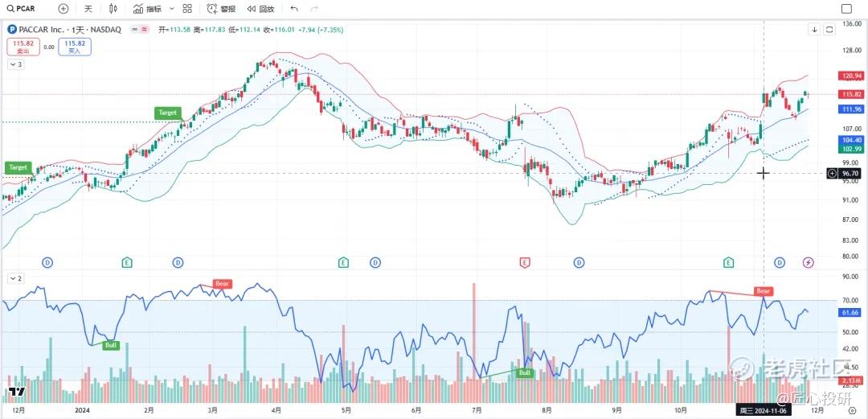Click the TradingView logo at bottom left
Image resolution: width=868 pixels, height=419 pixels.
point(17,392)
